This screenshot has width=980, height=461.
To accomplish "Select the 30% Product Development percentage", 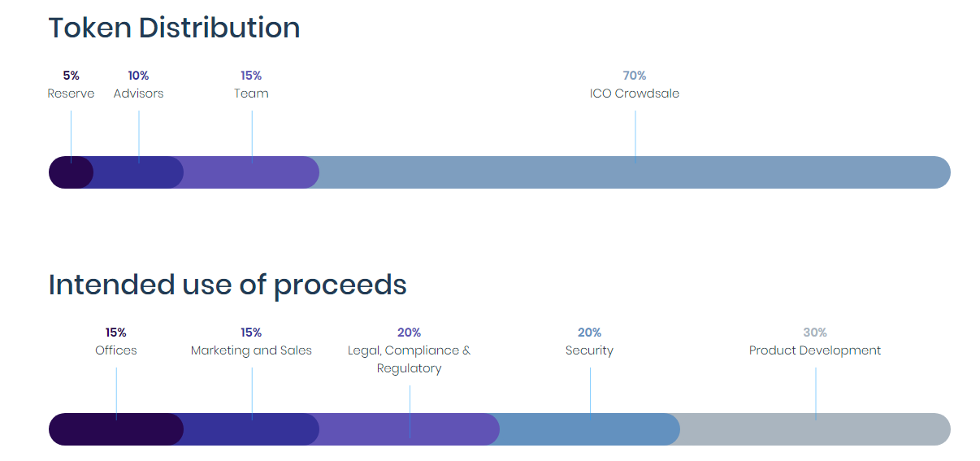I will pos(815,333).
